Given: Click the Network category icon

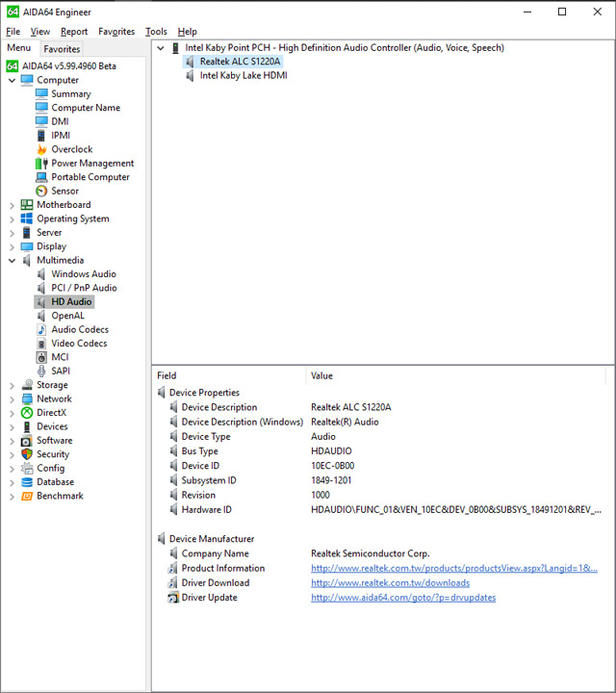Looking at the screenshot, I should [x=27, y=398].
